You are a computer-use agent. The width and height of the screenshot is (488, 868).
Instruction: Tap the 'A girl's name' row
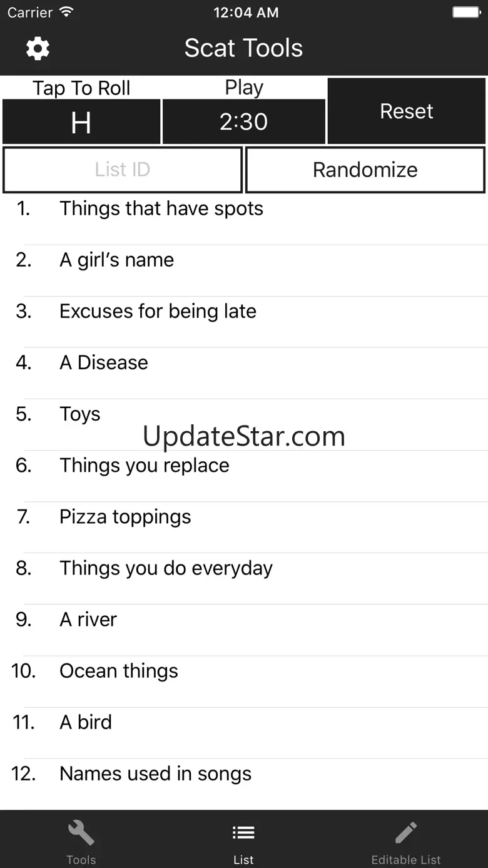coord(117,260)
